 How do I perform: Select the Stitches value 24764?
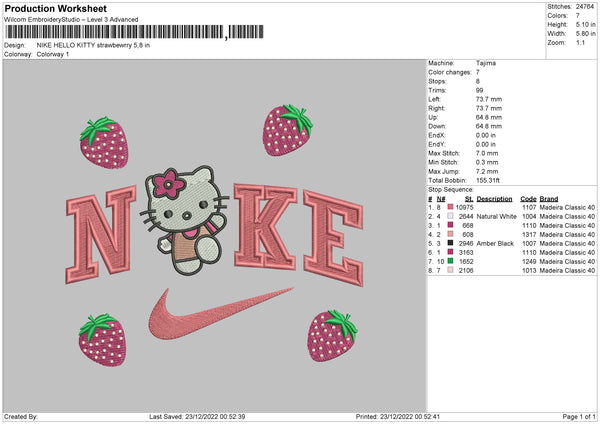coord(585,7)
